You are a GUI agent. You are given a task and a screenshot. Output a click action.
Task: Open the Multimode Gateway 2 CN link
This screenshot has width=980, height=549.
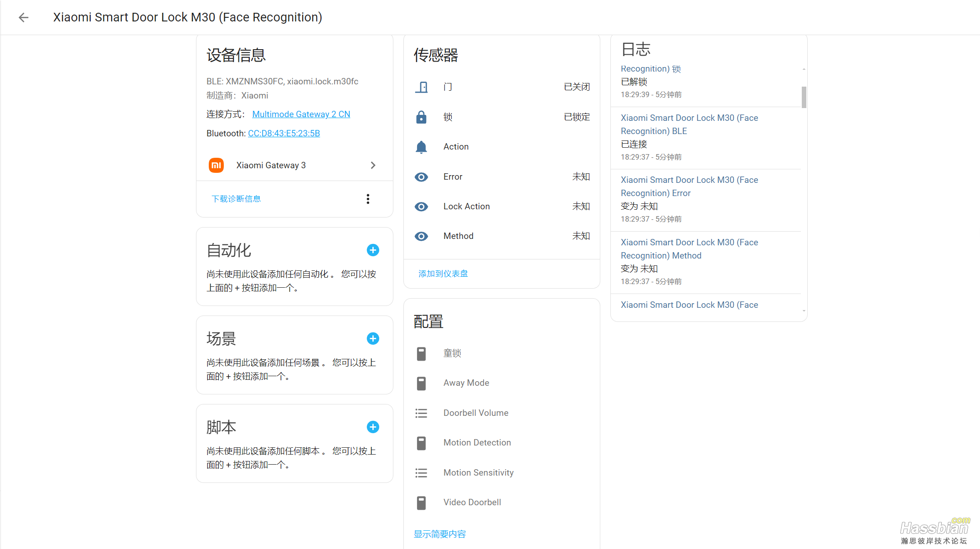(301, 114)
